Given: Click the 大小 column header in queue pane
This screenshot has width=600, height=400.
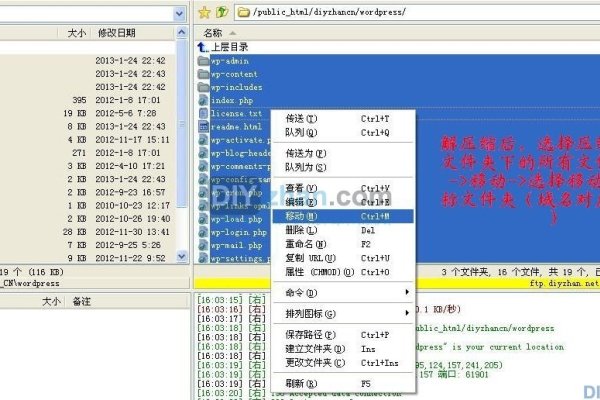Looking at the screenshot, I should [51, 302].
